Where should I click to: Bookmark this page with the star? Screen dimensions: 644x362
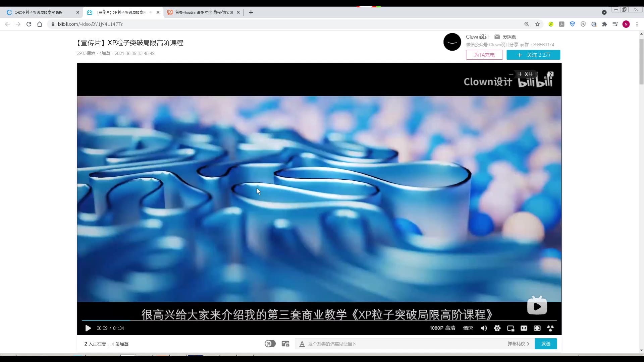pyautogui.click(x=538, y=24)
